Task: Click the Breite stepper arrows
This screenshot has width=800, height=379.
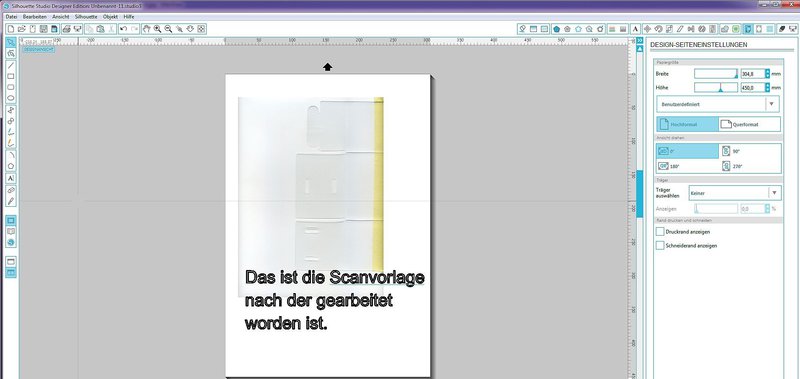Action: 767,73
